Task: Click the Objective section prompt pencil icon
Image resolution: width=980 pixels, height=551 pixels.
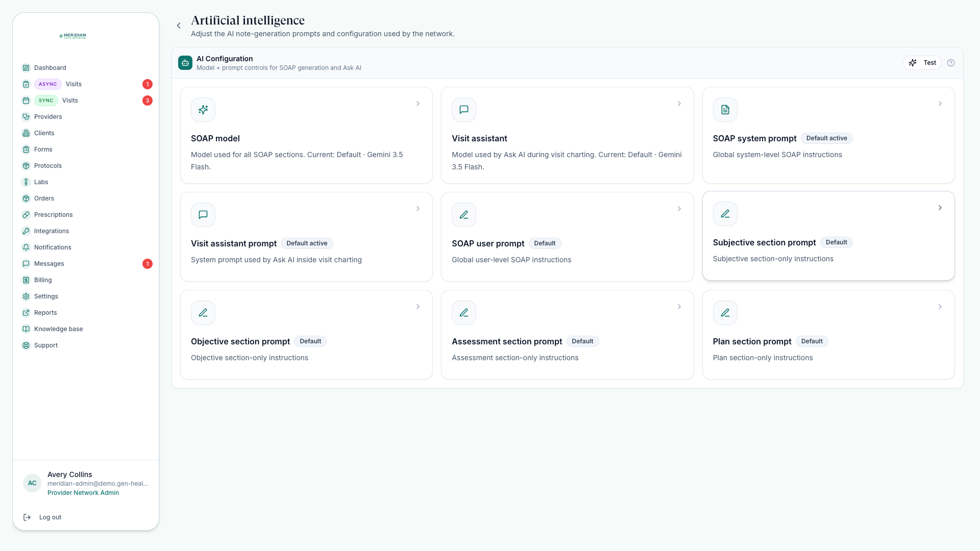Action: pyautogui.click(x=203, y=313)
